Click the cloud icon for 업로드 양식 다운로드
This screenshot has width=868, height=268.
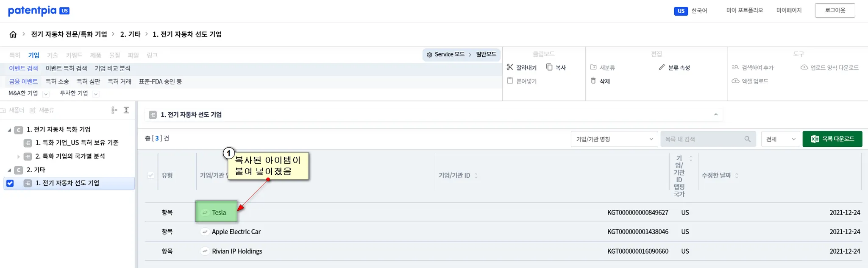pos(804,67)
